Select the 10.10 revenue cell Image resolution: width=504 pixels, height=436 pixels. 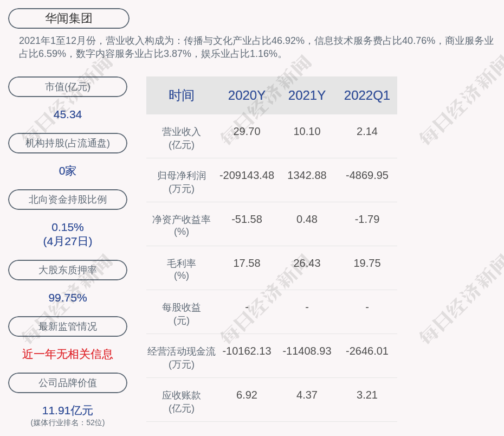coord(307,132)
